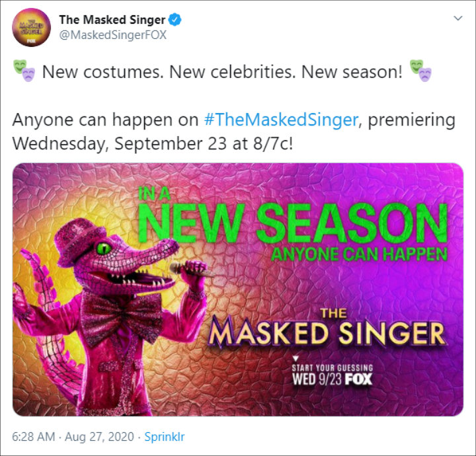
Task: Click THE MASKED SINGER gold logo in image
Action: click(x=327, y=328)
